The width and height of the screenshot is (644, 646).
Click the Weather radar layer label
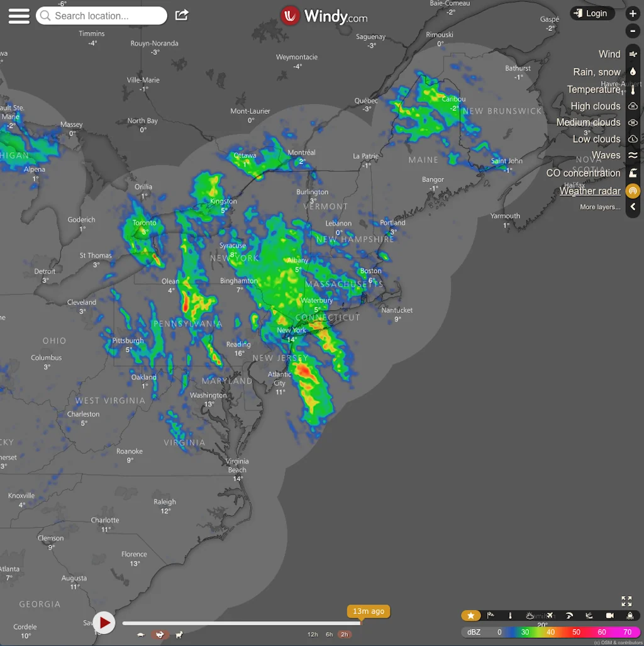[590, 191]
